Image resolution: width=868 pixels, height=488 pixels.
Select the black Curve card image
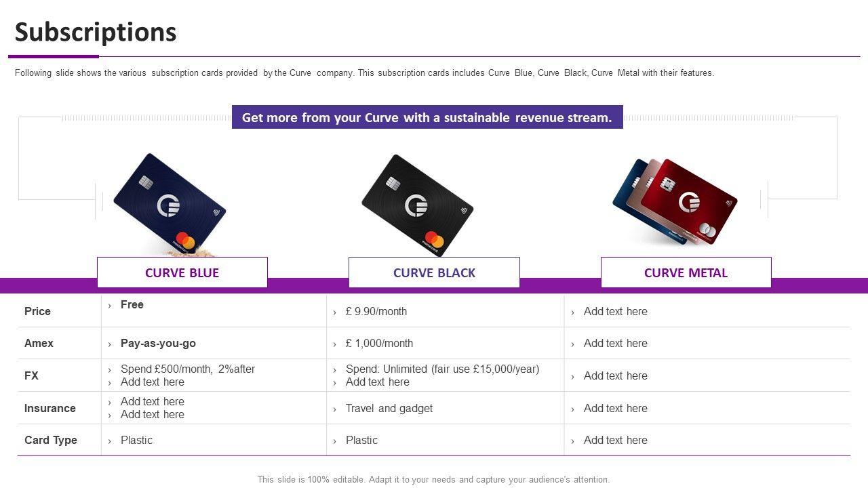click(x=417, y=205)
